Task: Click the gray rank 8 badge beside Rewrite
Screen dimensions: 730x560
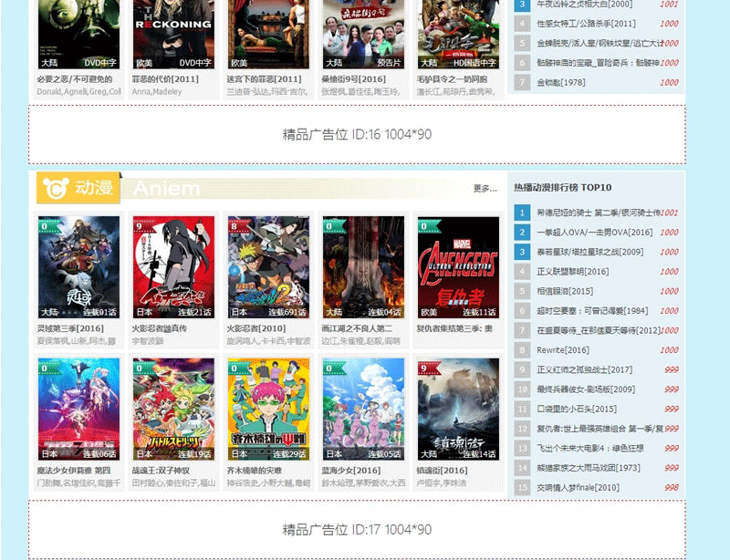Action: pos(522,350)
